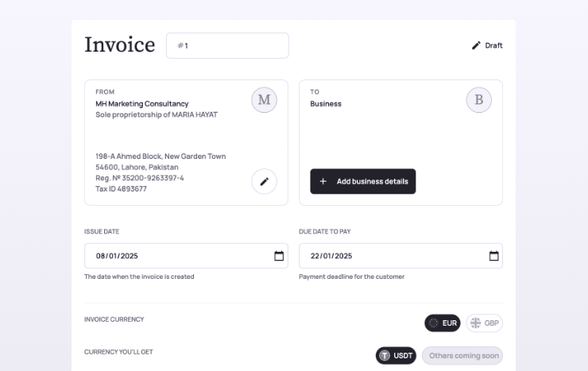Edit sender details with pencil button
Image resolution: width=588 pixels, height=371 pixels.
coord(264,181)
